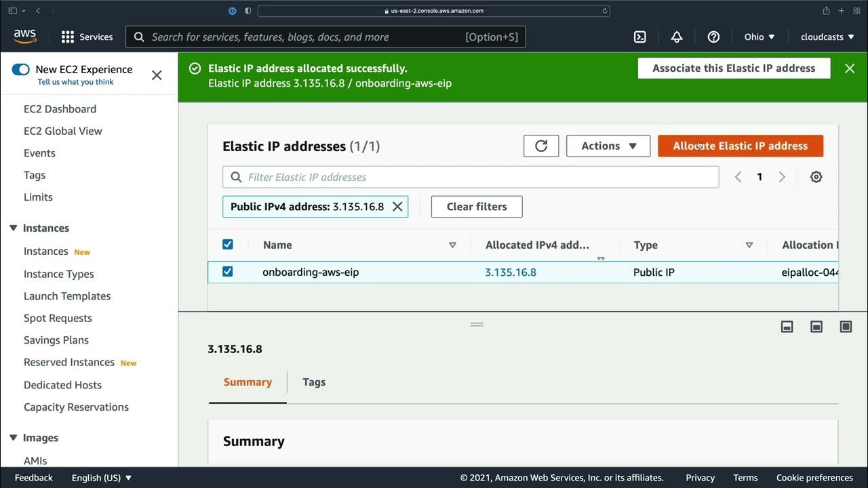
Task: Dismiss the green success banner
Action: point(849,68)
